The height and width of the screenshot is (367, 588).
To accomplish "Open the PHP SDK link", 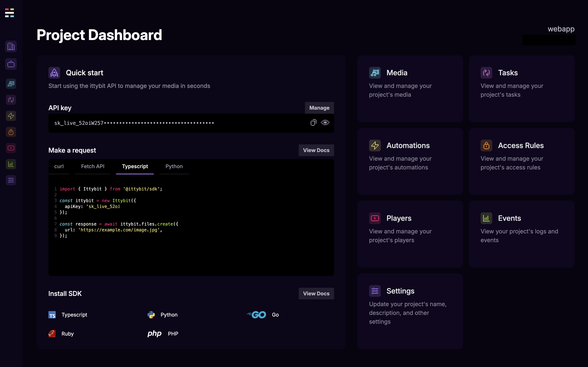I will pos(173,334).
